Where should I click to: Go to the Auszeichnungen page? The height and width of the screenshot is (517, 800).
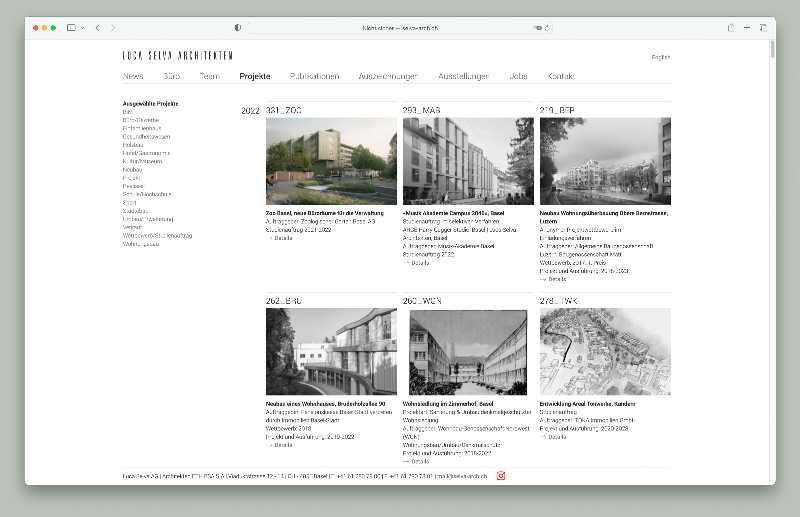(388, 76)
